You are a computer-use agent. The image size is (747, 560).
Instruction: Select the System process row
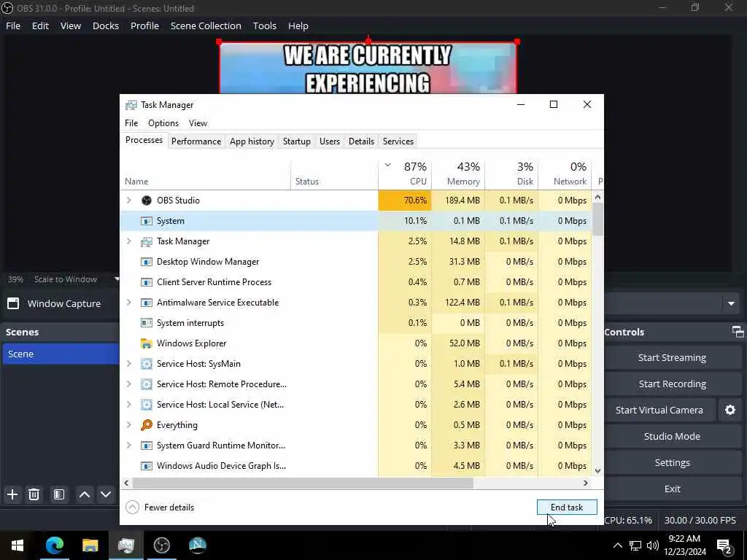[x=356, y=221]
